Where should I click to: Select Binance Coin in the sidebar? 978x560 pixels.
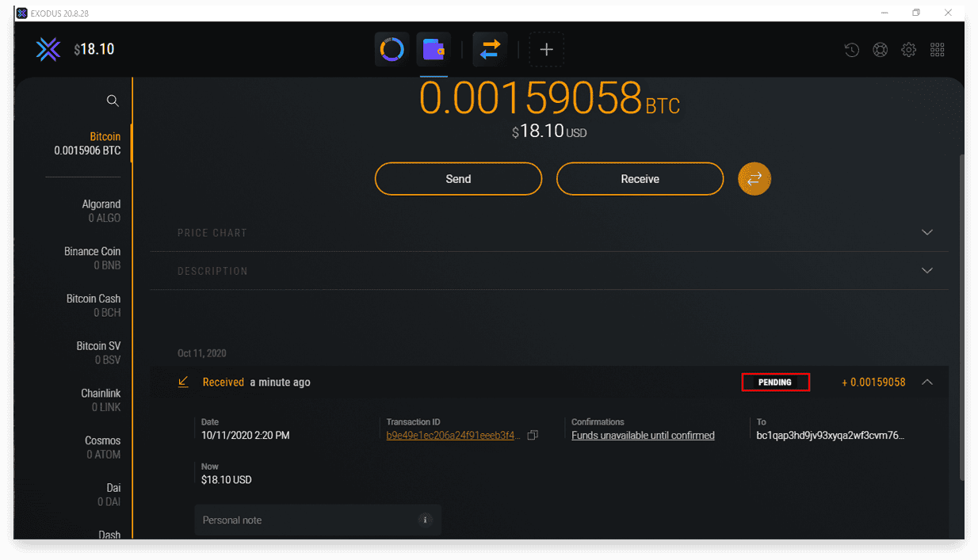(92, 258)
